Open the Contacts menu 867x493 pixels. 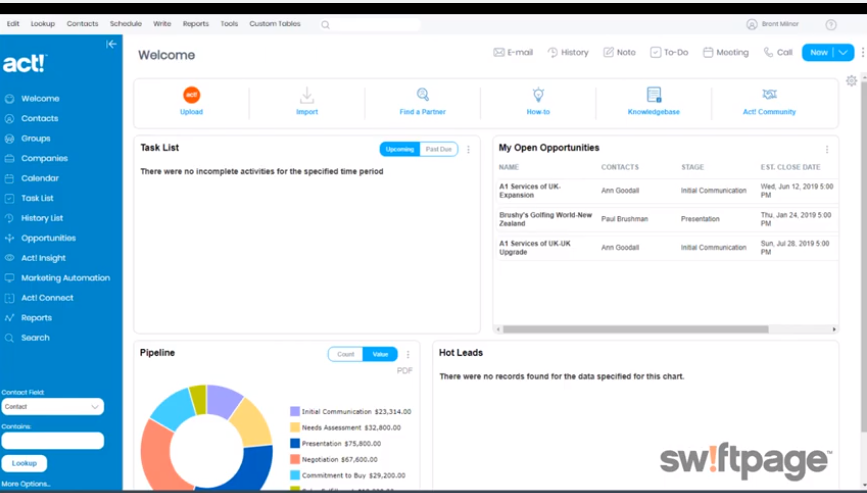pos(82,24)
